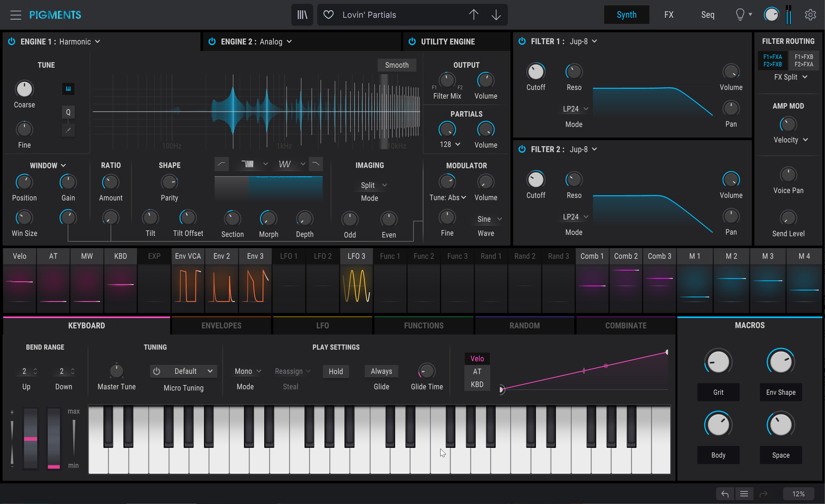Image resolution: width=825 pixels, height=504 pixels.
Task: Select the KBD curve button
Action: (477, 384)
